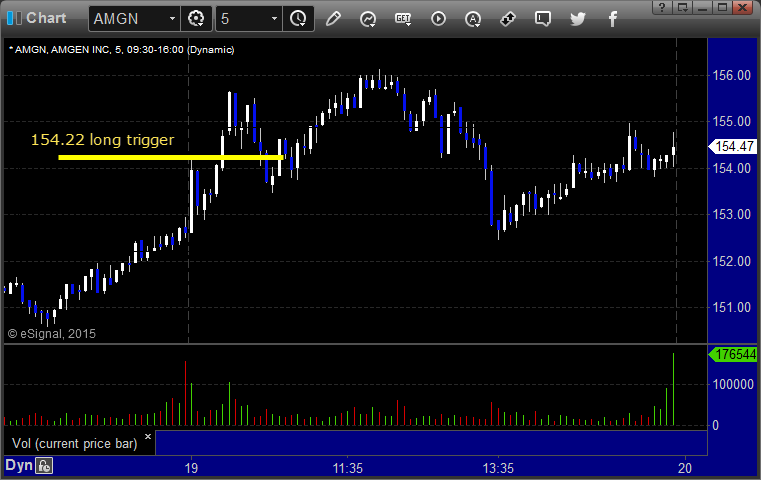This screenshot has width=761, height=480.
Task: Click the 154.22 long trigger annotation text
Action: coord(102,140)
